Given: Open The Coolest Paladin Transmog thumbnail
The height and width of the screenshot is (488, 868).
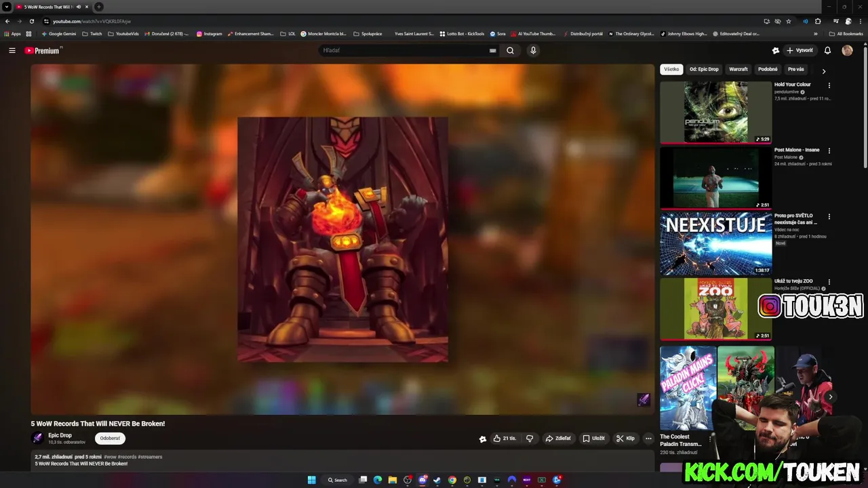Looking at the screenshot, I should [688, 388].
